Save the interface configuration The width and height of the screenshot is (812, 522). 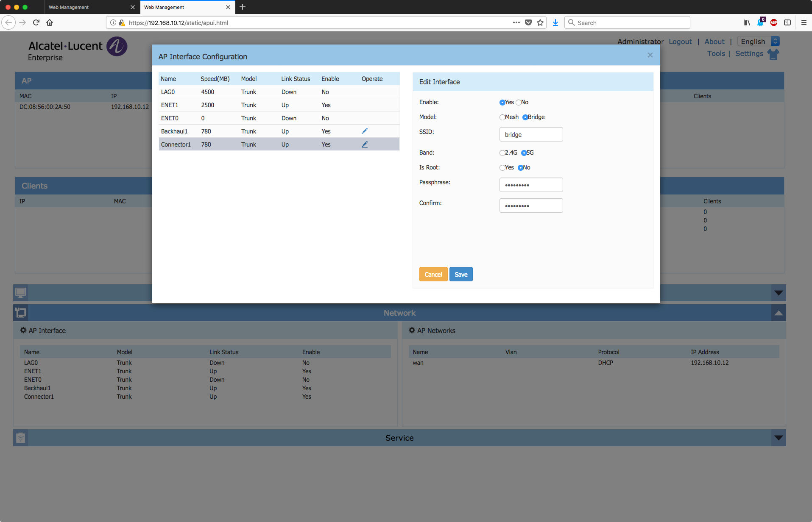coord(461,275)
